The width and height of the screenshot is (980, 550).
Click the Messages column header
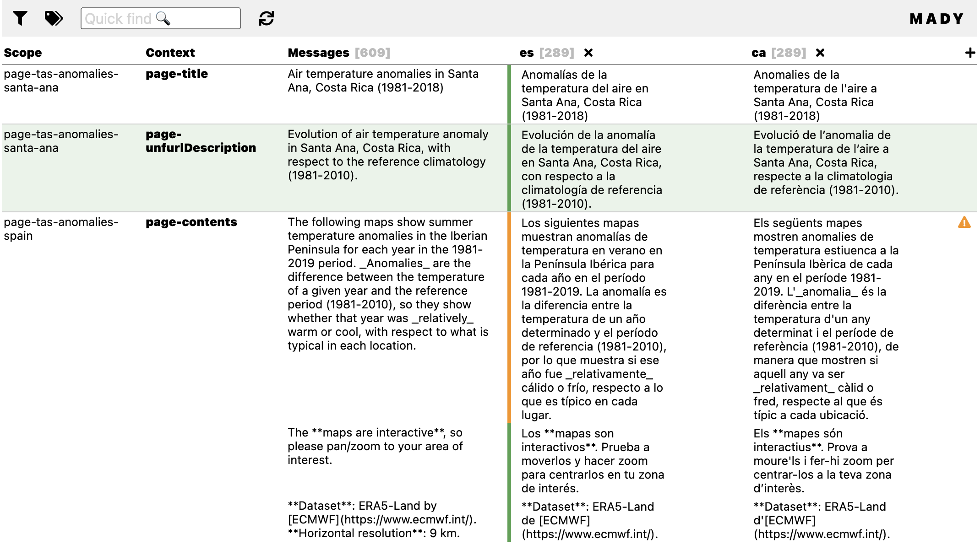(318, 53)
